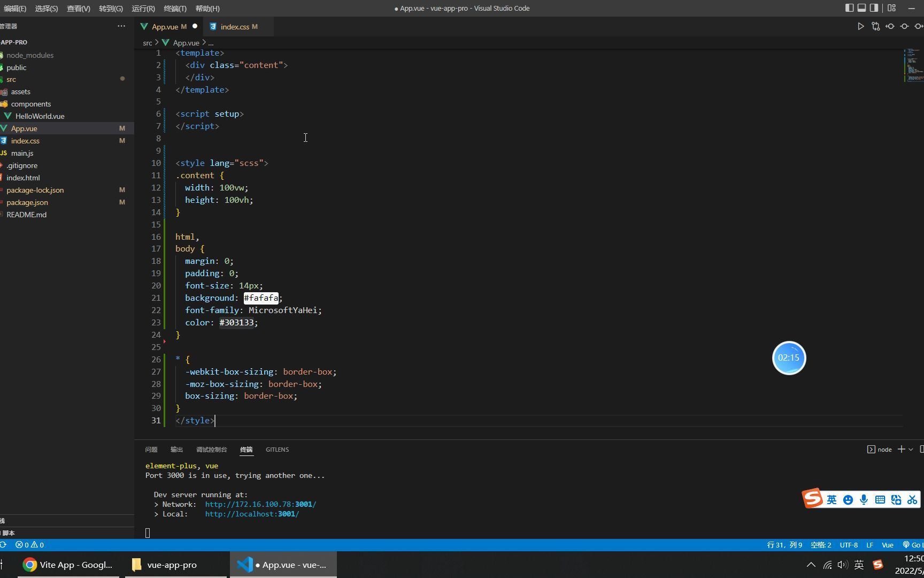Image resolution: width=924 pixels, height=578 pixels.
Task: Open emoji panel on Sogou toolbar
Action: point(848,500)
